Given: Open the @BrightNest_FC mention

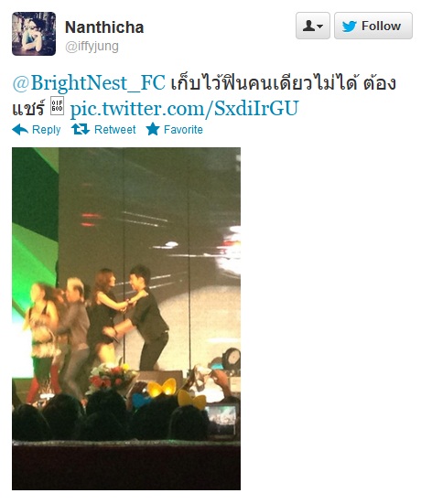Looking at the screenshot, I should [x=89, y=83].
